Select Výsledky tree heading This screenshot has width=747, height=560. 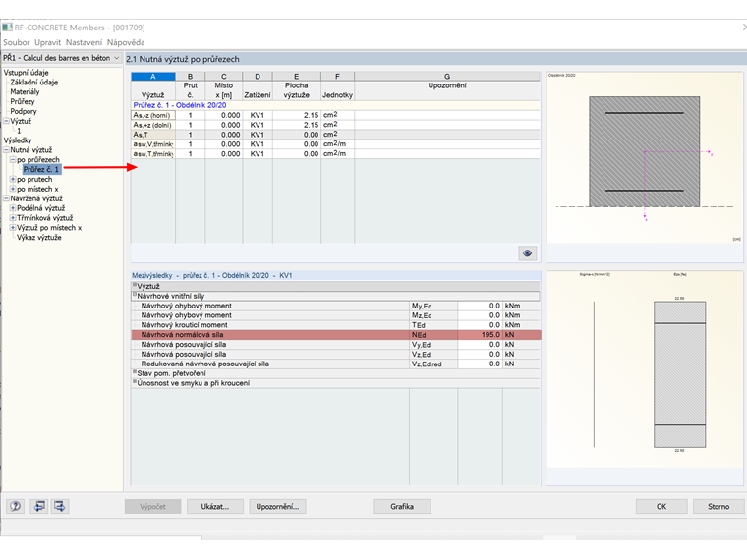(x=18, y=140)
